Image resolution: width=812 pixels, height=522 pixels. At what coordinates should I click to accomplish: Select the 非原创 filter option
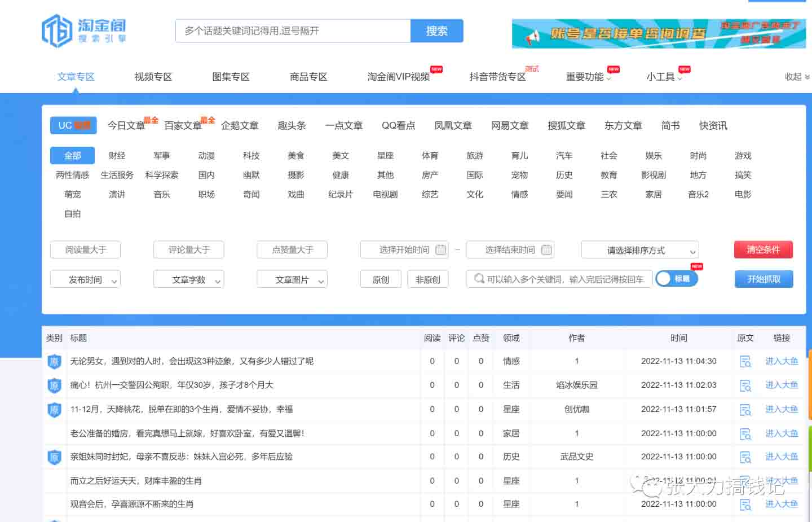coord(427,279)
